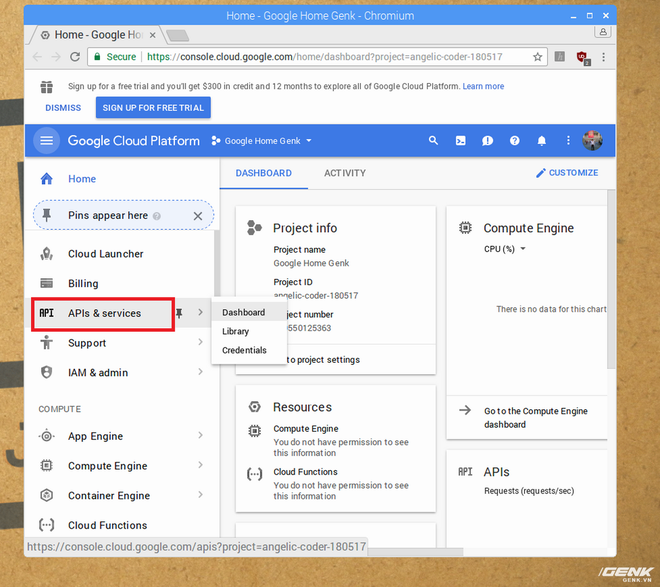Click the Cloud Functions brackets icon in sidebar
The width and height of the screenshot is (660, 587).
[x=47, y=525]
